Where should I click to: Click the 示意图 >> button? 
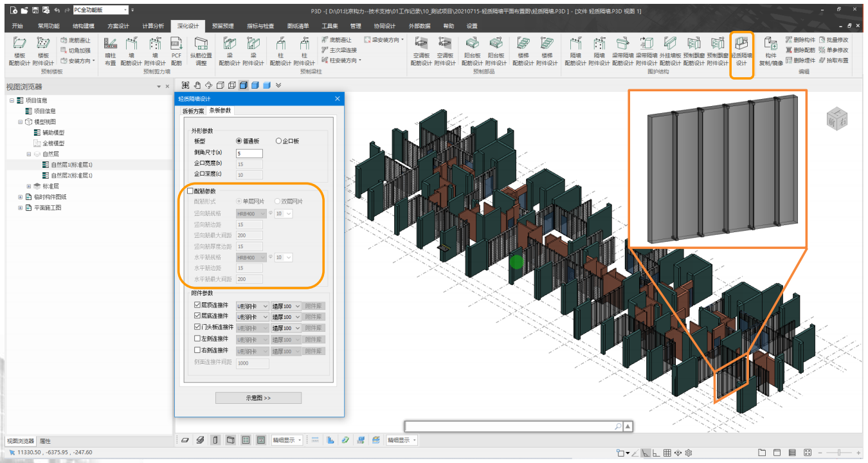point(258,398)
